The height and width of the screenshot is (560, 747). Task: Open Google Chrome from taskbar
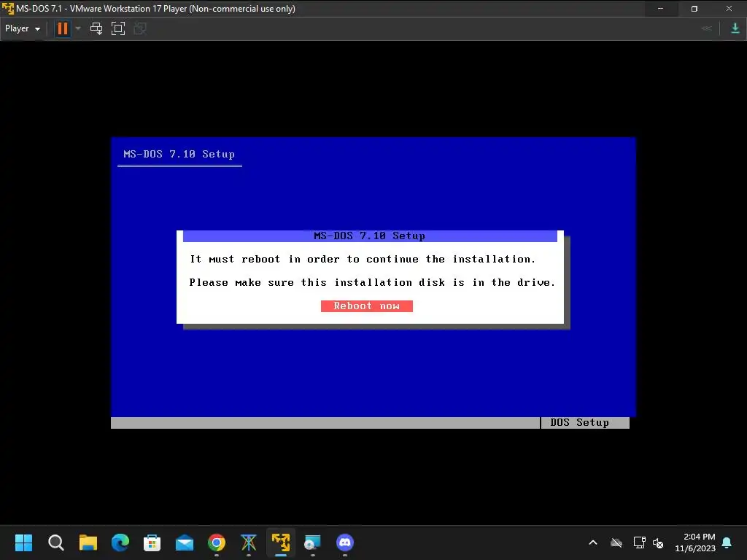pyautogui.click(x=216, y=542)
